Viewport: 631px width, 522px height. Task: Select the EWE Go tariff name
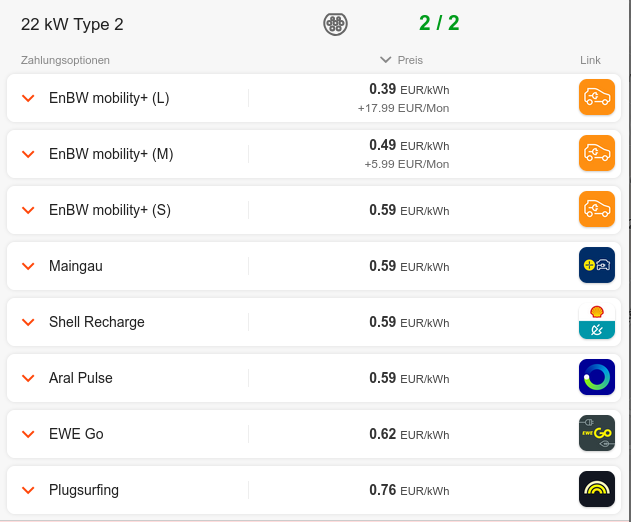(x=76, y=434)
